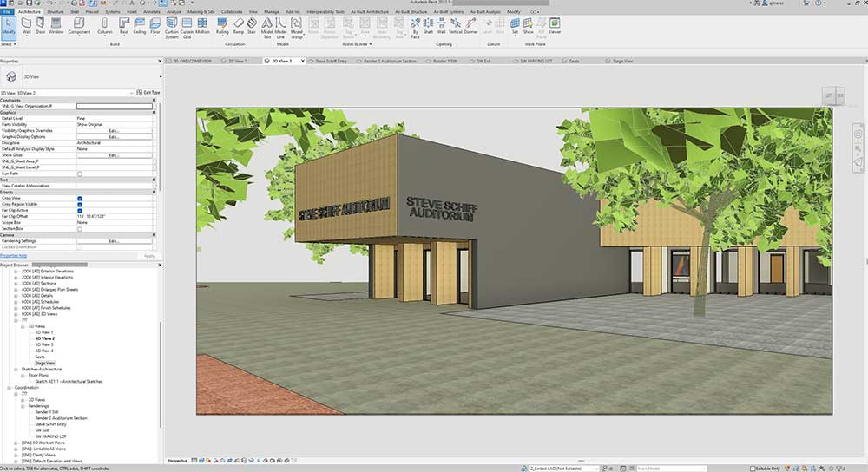Toggle the Sun Path checkbox
The height and width of the screenshot is (472, 868).
(x=80, y=174)
